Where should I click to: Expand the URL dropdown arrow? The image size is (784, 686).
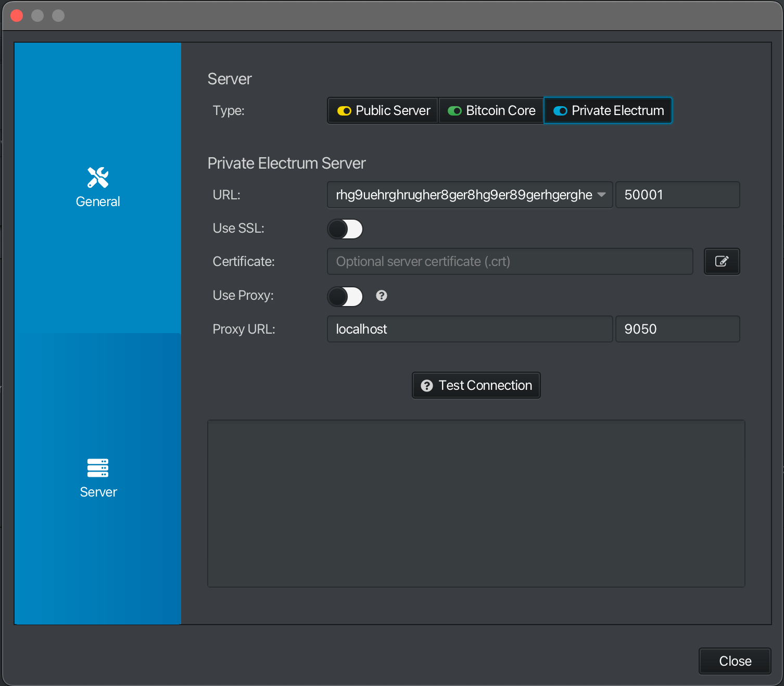click(602, 195)
